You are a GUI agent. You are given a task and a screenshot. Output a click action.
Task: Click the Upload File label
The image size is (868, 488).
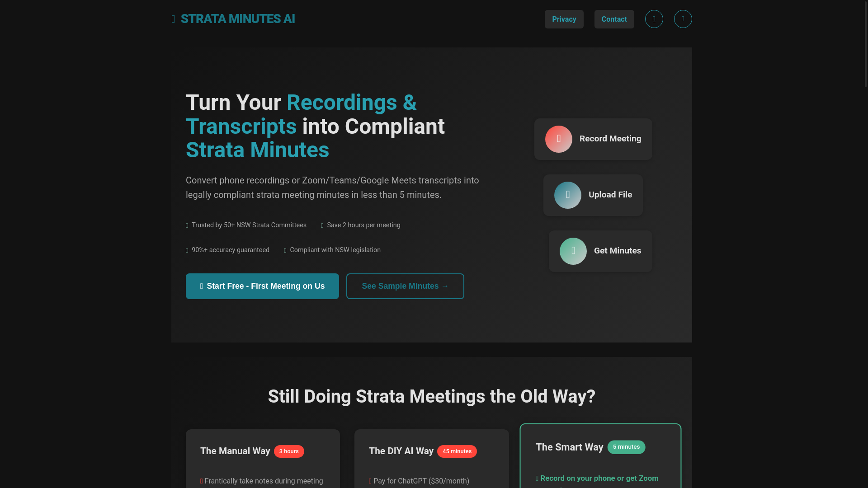click(x=610, y=195)
